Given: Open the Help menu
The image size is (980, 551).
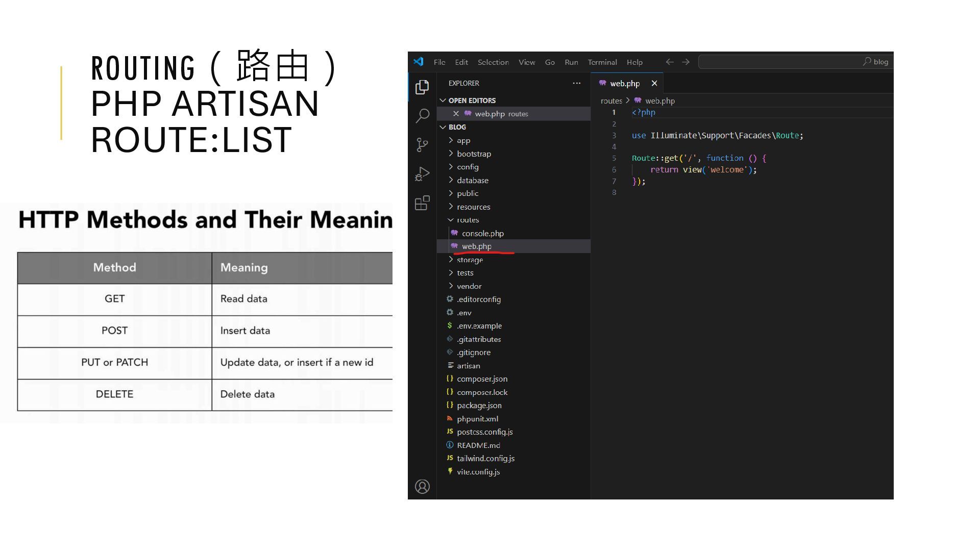Looking at the screenshot, I should click(x=634, y=62).
